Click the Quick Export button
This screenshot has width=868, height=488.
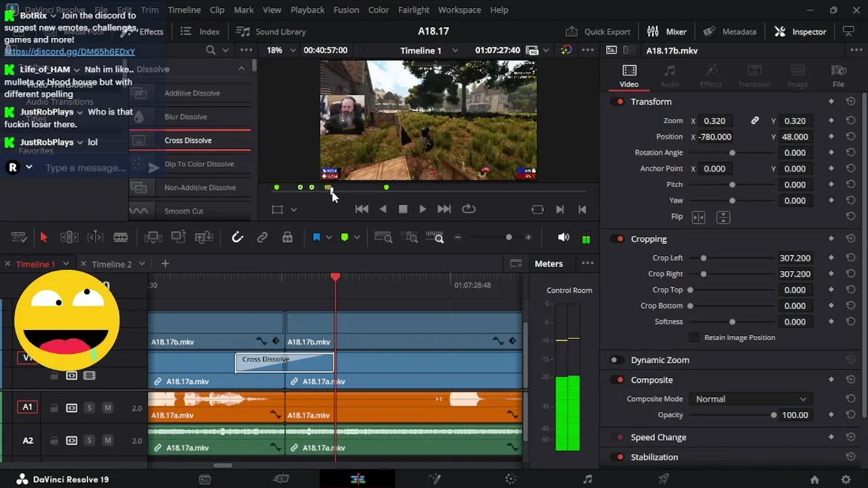tap(598, 32)
